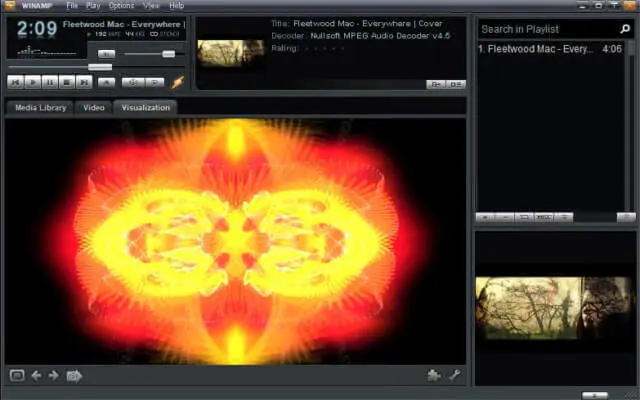Screen dimensions: 640x400
Task: Open visualization plugins puzzle-piece icon
Action: pos(433,375)
